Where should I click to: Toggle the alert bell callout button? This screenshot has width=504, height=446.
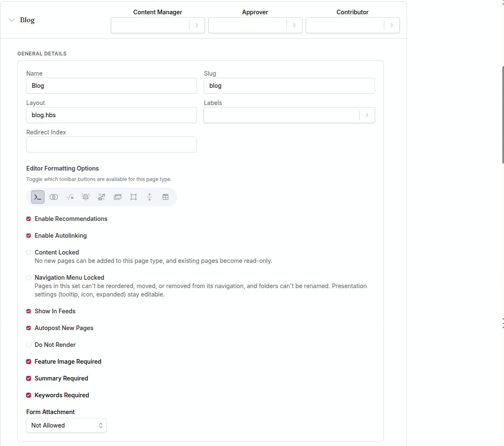click(86, 197)
